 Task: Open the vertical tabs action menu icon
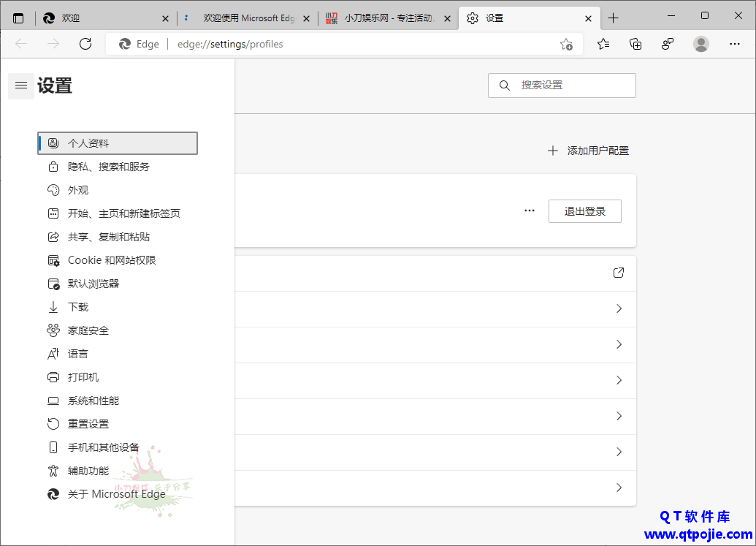coord(18,18)
